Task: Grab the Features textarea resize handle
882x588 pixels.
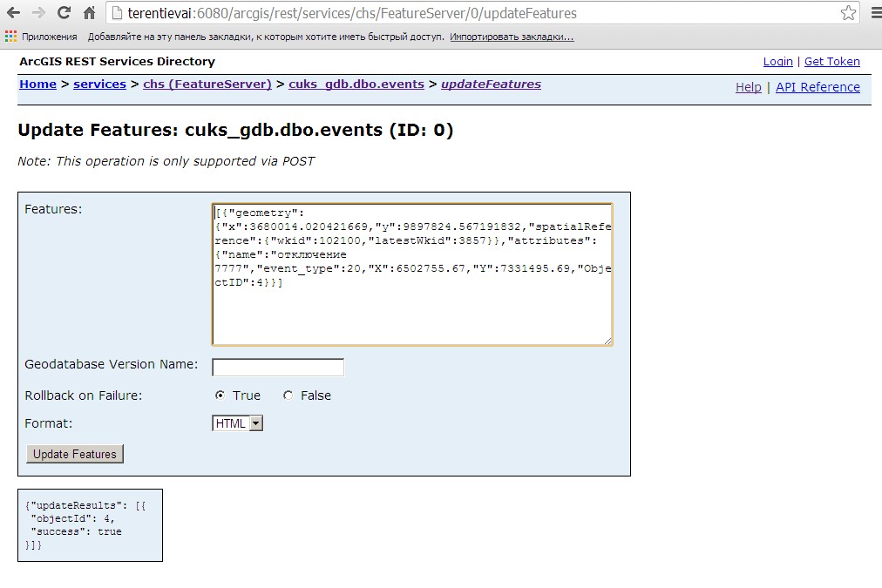Action: 608,341
